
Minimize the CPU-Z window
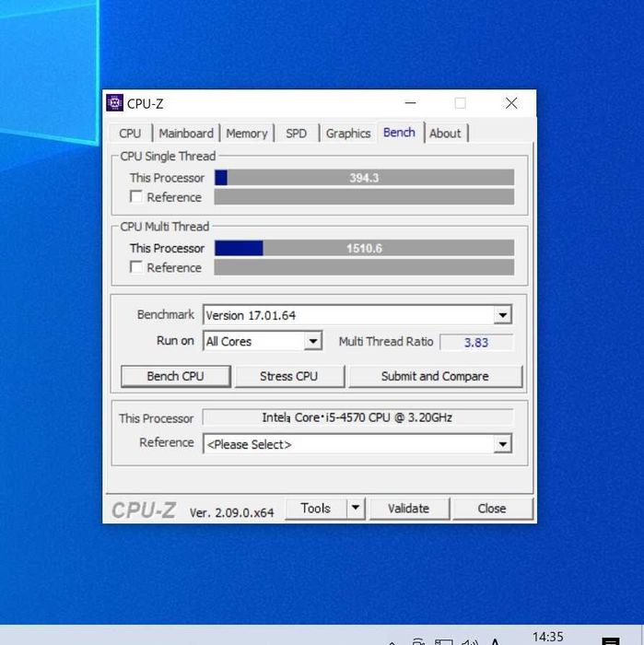click(x=410, y=103)
